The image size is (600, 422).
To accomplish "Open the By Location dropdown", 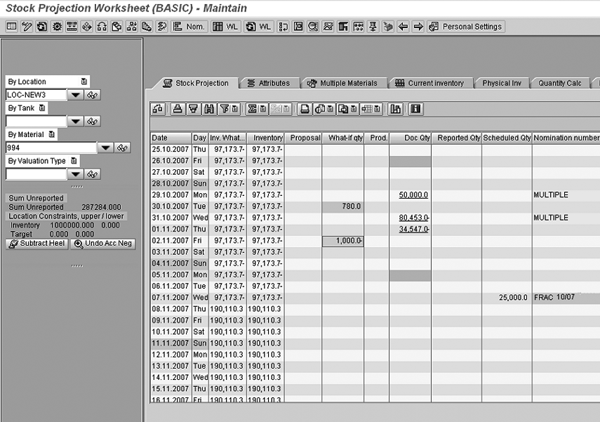I will point(75,94).
